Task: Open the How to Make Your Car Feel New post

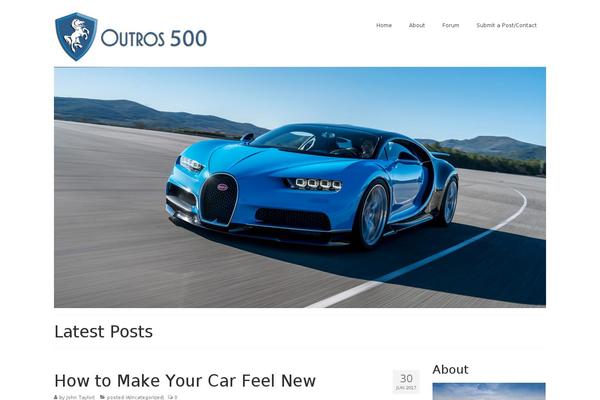Action: coord(185,381)
